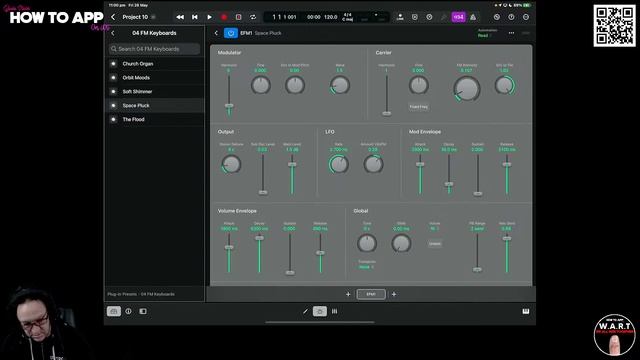Toggle the plug-ins view button in bottom bar
The height and width of the screenshot is (360, 640).
320,311
